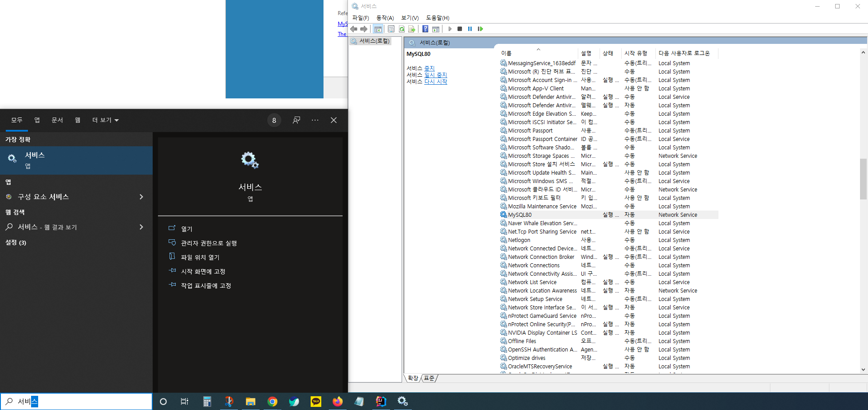This screenshot has width=868, height=410.
Task: Expand the 구성 요소 서비스 result arrow
Action: tap(141, 197)
